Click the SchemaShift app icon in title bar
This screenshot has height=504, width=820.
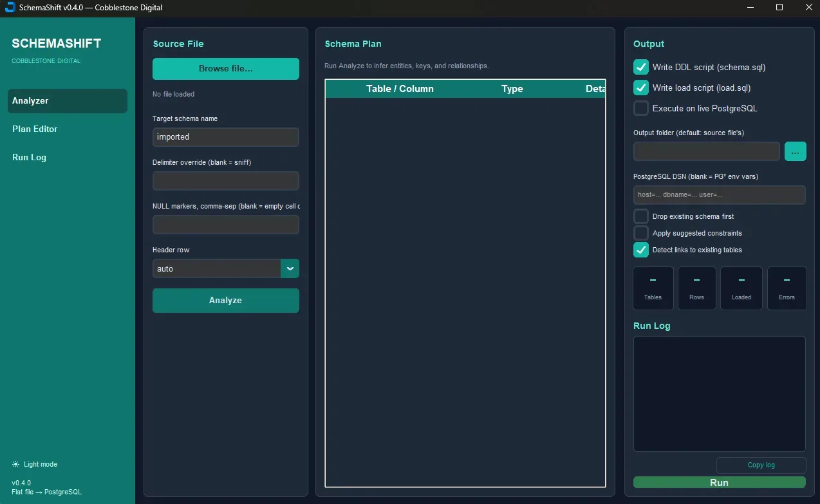point(10,8)
